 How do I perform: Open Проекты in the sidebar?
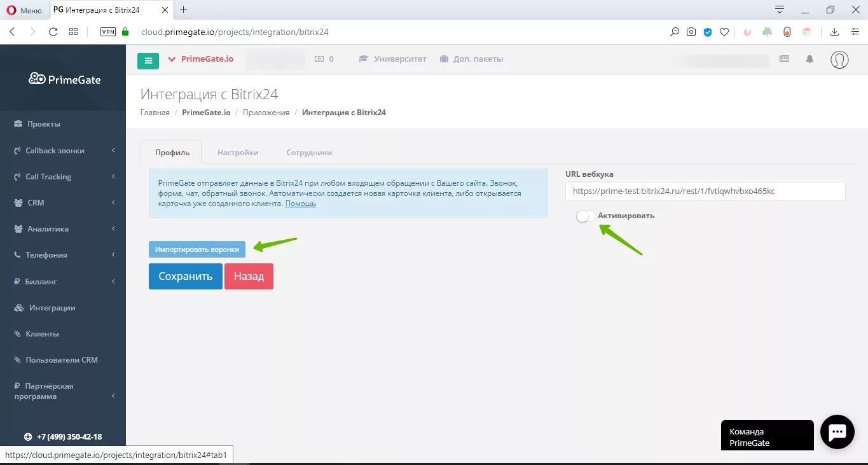(63, 124)
